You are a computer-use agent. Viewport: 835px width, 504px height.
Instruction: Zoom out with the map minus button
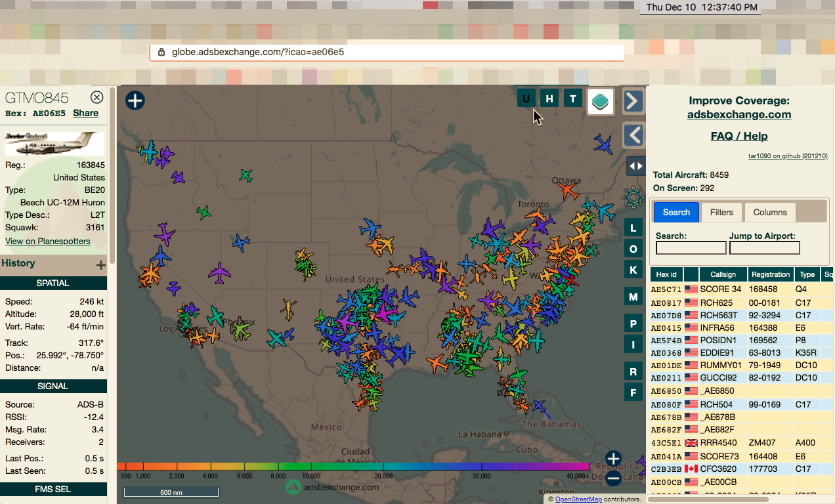[x=613, y=478]
